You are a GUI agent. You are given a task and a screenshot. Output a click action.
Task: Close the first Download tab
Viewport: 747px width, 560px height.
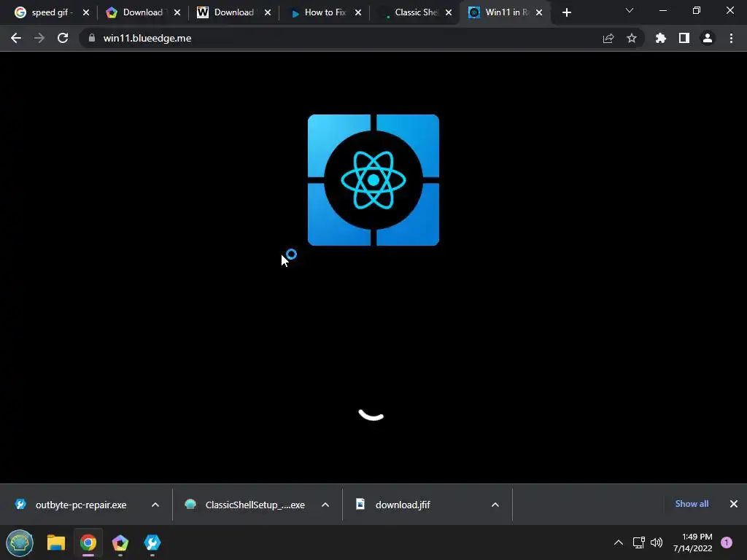(x=177, y=12)
